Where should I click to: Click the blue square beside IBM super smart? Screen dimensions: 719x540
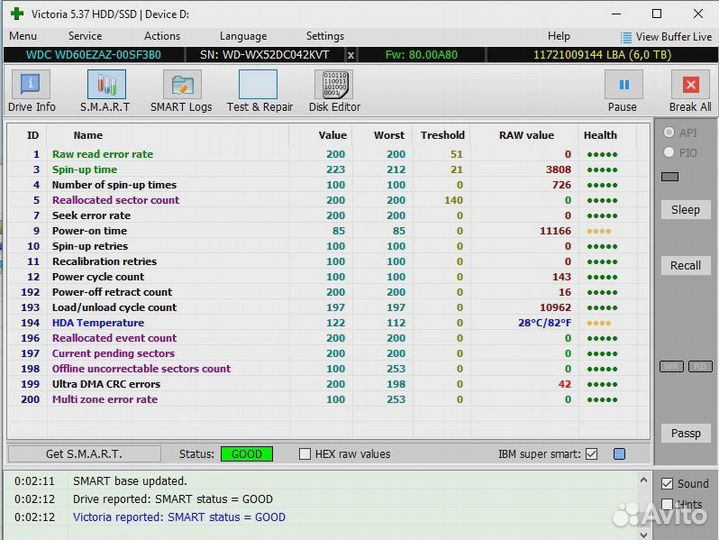tap(619, 454)
